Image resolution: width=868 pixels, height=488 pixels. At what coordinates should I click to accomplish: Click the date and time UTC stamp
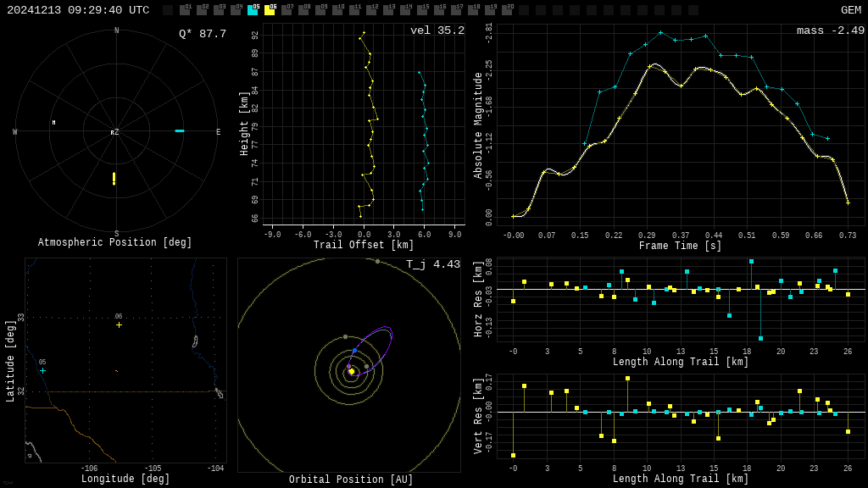78,10
